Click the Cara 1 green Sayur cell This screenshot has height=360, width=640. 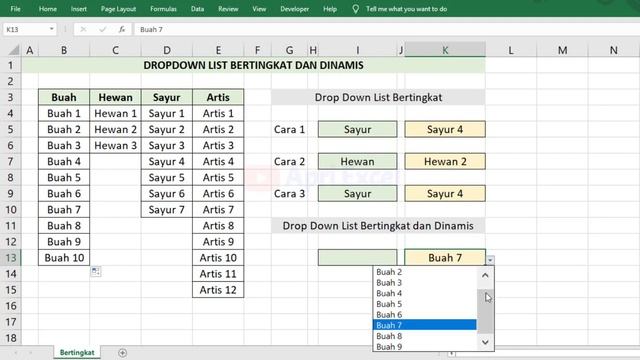[358, 129]
